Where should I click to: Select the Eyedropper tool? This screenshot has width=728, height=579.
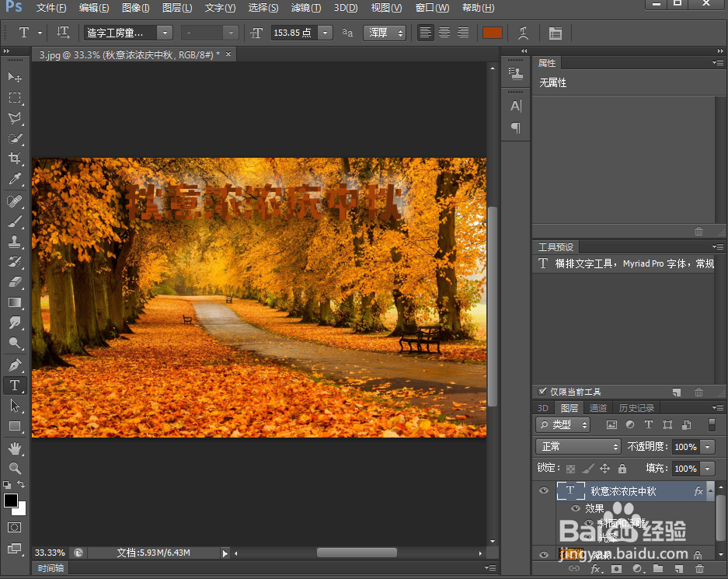(15, 180)
